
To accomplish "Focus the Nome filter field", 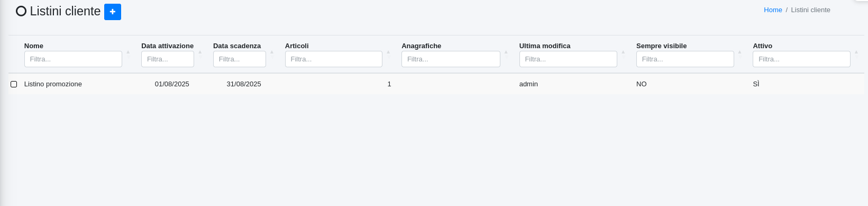I will tap(73, 59).
